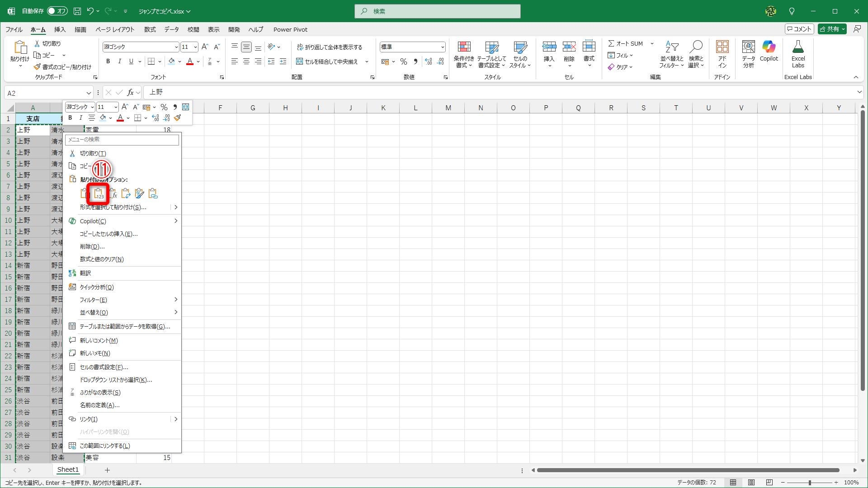Expand the ribbon font name dropdown
This screenshot has width=868, height=488.
(176, 47)
